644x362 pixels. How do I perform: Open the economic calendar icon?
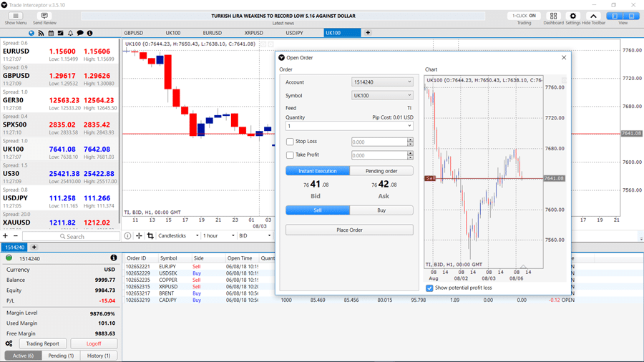tap(51, 33)
